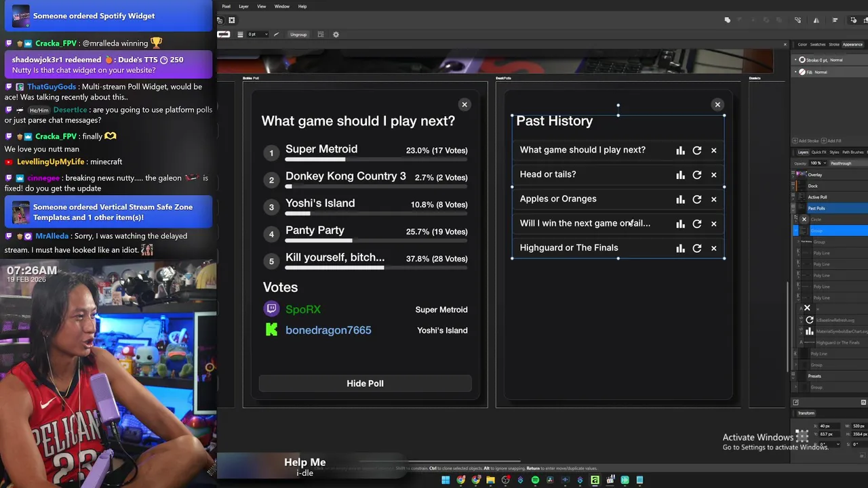Open File Explorer from the taskbar
868x488 pixels.
490,480
